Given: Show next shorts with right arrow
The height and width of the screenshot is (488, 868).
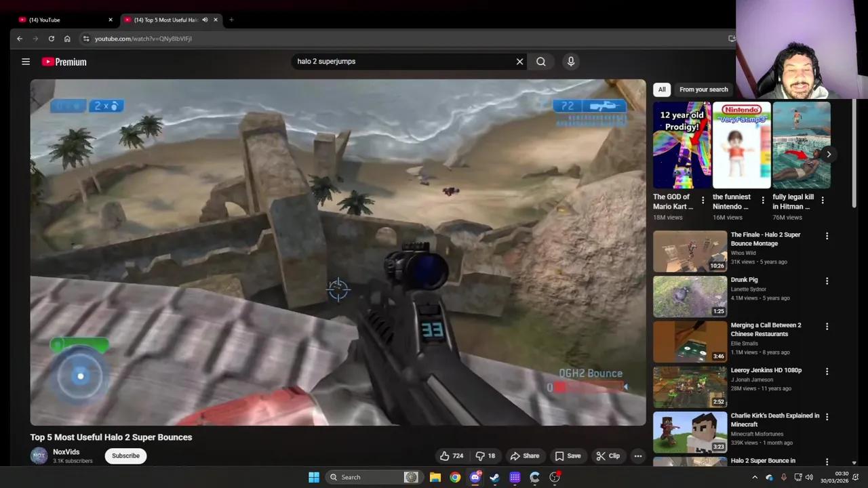Looking at the screenshot, I should pos(828,155).
